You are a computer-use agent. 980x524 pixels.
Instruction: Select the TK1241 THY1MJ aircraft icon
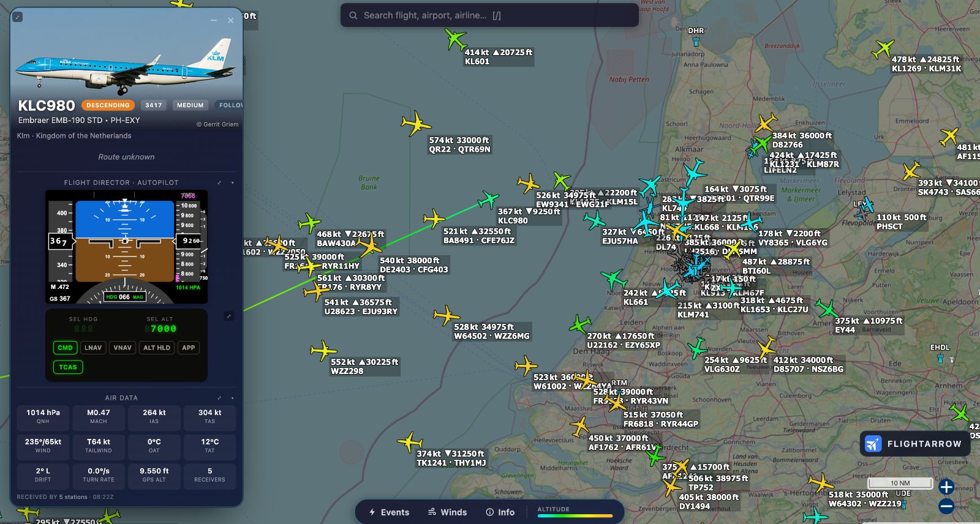click(x=410, y=442)
